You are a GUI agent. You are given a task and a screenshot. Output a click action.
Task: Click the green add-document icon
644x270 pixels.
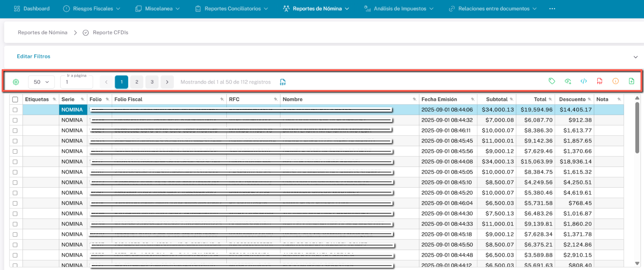pyautogui.click(x=631, y=81)
